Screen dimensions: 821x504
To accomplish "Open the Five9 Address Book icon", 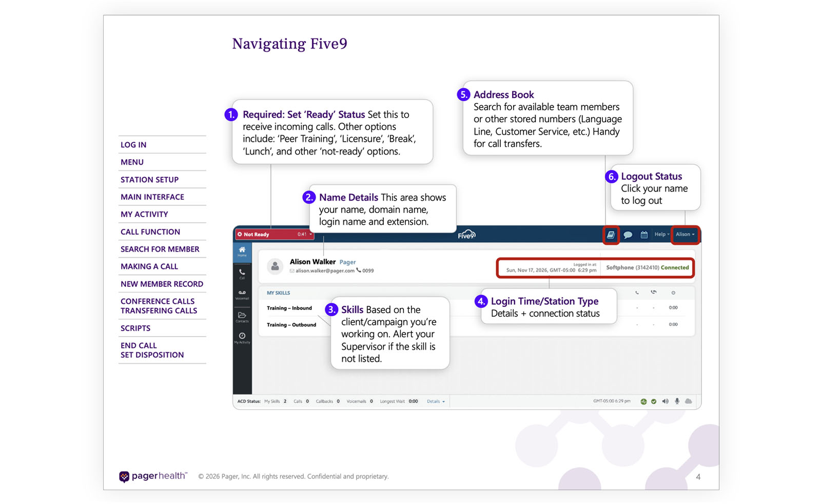I will (611, 235).
